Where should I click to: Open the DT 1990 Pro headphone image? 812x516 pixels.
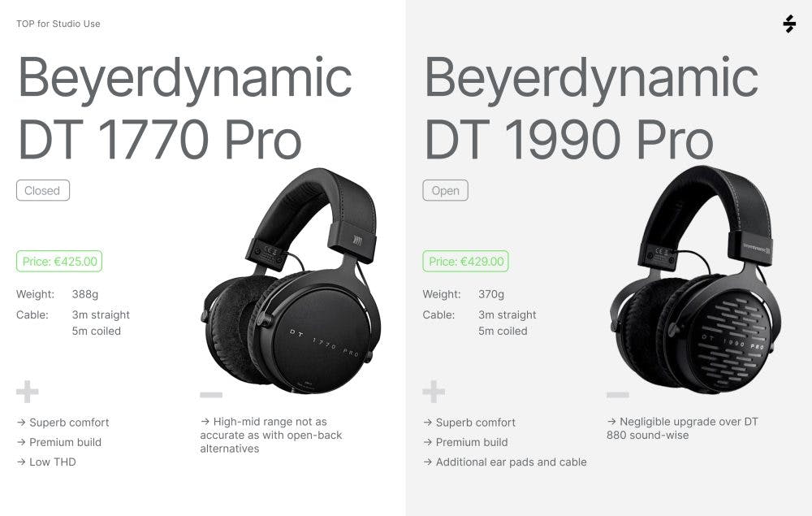tap(696, 280)
